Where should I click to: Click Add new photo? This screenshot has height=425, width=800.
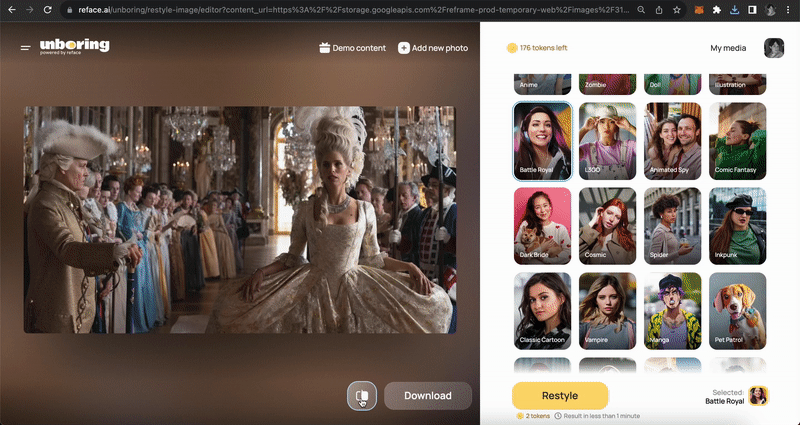pos(433,48)
